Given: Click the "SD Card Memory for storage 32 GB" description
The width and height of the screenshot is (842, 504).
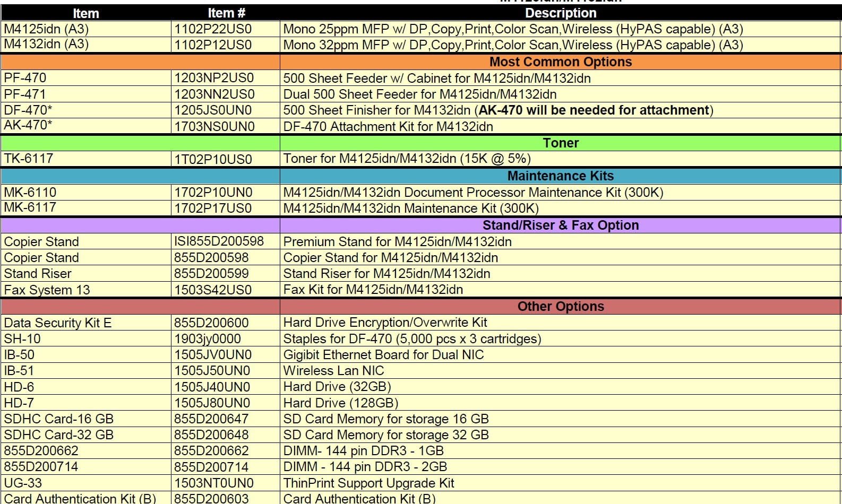Looking at the screenshot, I should point(386,435).
